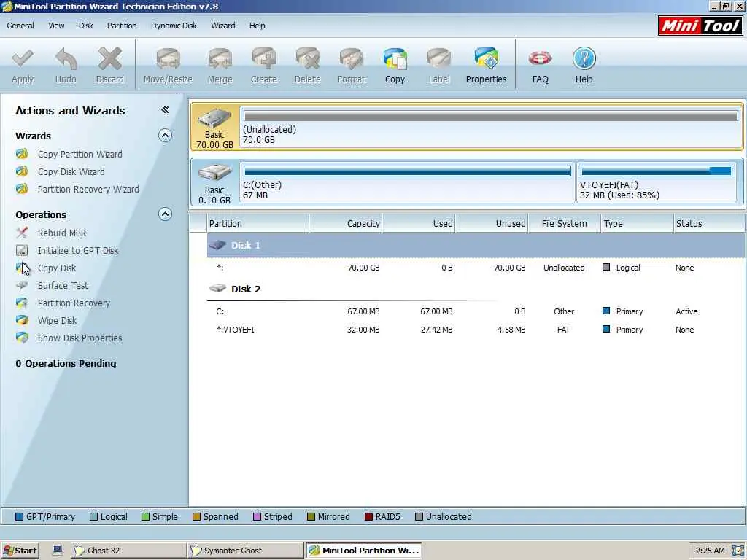Switch to Symantec Ghost taskbar window
The width and height of the screenshot is (747, 560).
click(x=245, y=551)
